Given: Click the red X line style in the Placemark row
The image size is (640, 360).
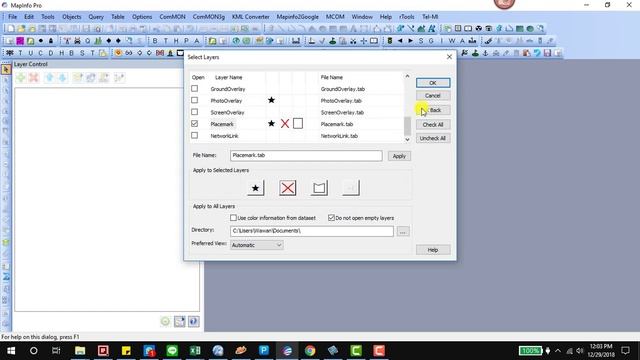Looking at the screenshot, I should (x=285, y=124).
